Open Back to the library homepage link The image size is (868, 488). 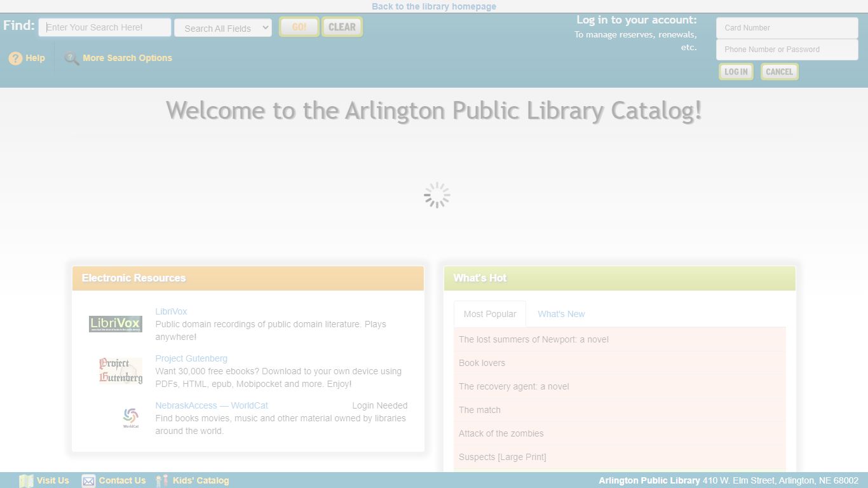click(x=434, y=6)
